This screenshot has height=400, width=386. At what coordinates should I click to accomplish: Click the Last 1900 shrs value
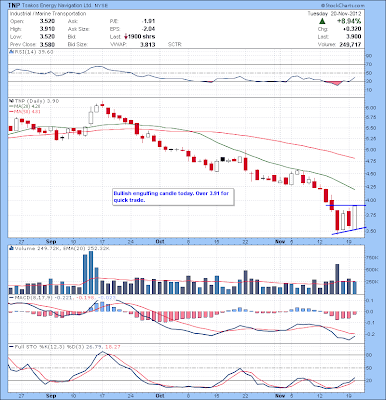click(x=142, y=37)
